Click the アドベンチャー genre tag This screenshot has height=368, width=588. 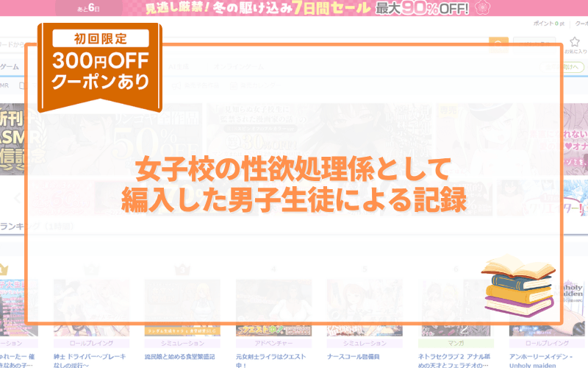(x=273, y=343)
